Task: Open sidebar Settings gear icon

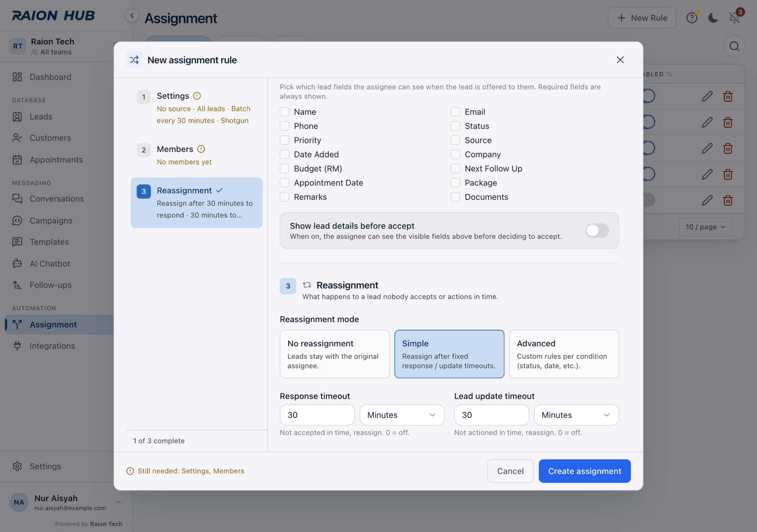Action: click(x=18, y=466)
